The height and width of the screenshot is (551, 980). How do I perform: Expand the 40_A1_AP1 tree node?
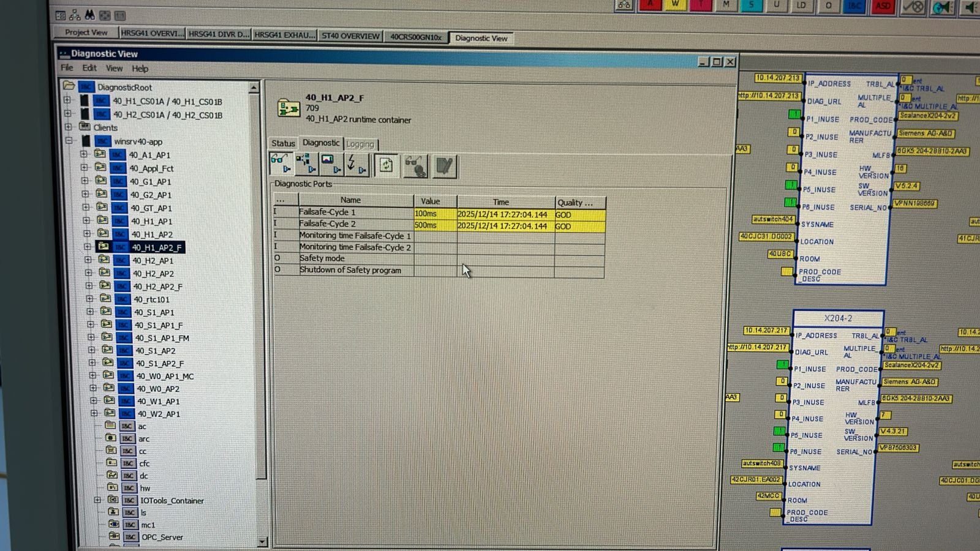(x=85, y=154)
